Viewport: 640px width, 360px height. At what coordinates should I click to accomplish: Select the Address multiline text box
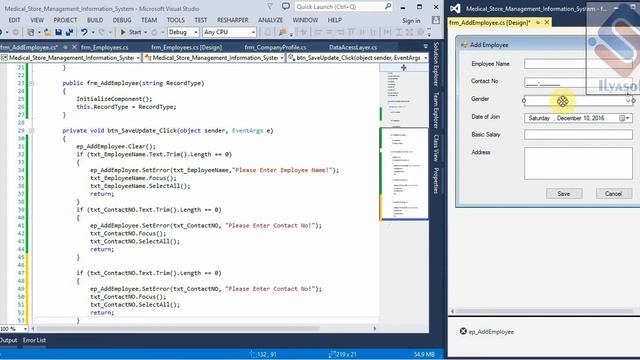pos(578,164)
